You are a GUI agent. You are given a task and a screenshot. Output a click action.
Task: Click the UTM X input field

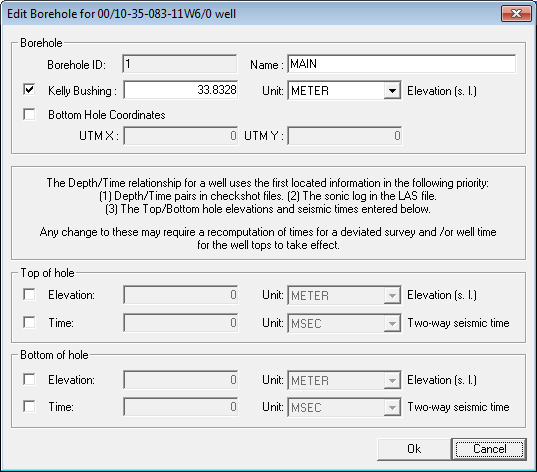click(x=180, y=136)
